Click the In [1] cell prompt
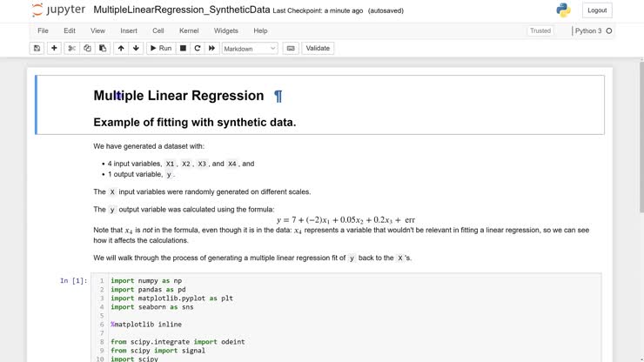This screenshot has height=362, width=644. point(73,281)
